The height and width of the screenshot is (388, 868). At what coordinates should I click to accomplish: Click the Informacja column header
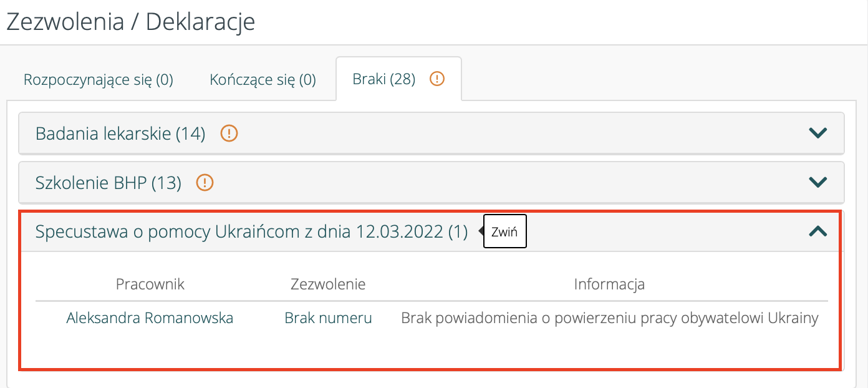pyautogui.click(x=609, y=284)
